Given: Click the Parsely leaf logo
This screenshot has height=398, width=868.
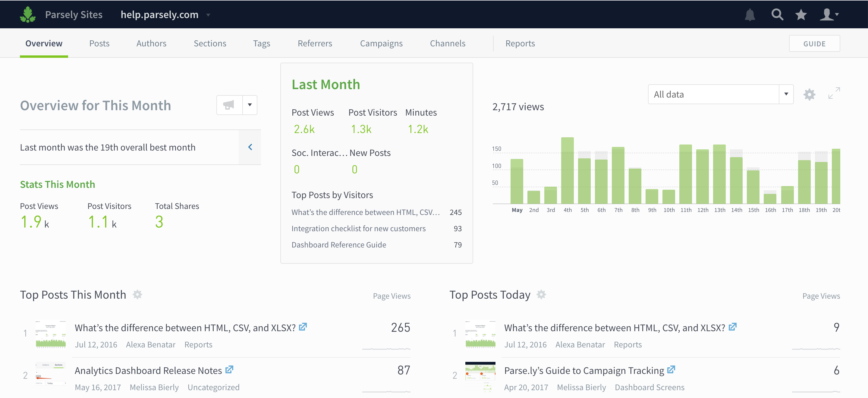Looking at the screenshot, I should [28, 14].
